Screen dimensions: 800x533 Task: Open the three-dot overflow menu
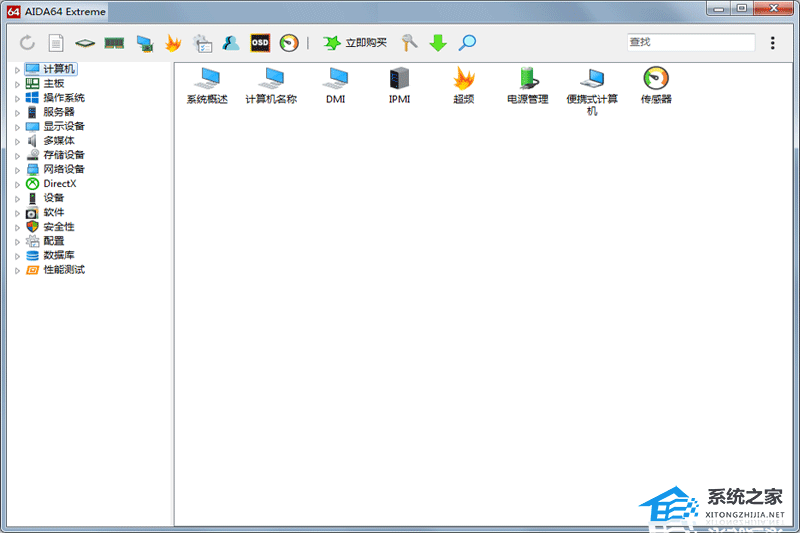point(772,43)
